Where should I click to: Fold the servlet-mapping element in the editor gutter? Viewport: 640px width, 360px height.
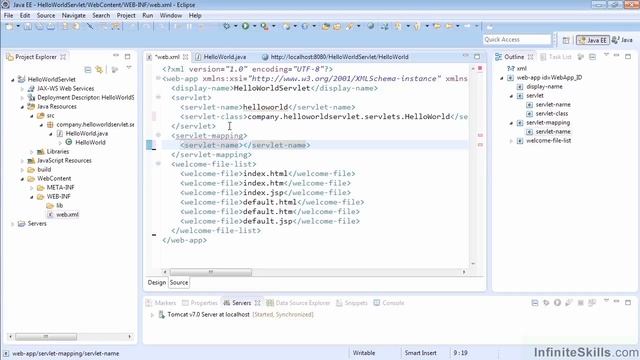tap(158, 135)
